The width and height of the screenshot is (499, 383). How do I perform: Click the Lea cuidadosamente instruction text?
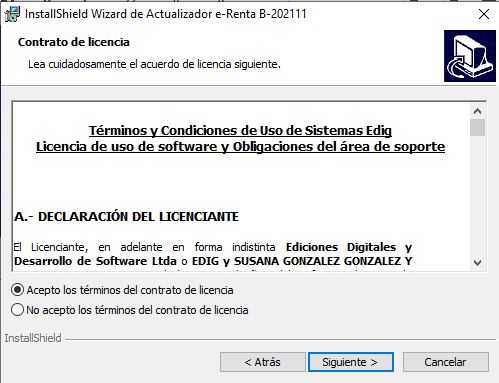pos(154,64)
